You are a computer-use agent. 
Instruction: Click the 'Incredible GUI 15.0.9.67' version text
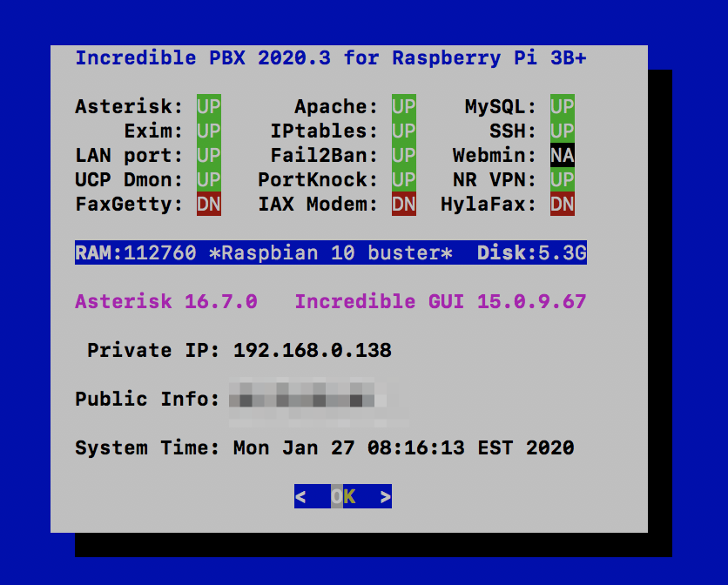click(441, 302)
